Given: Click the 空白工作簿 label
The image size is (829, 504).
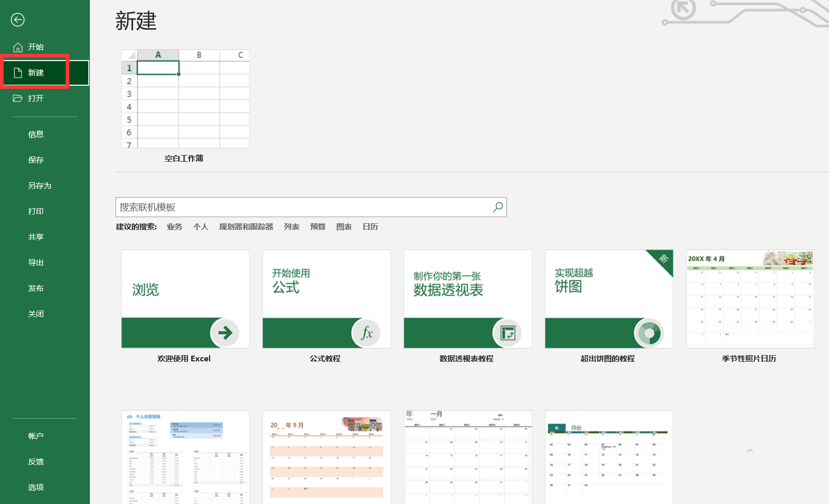Looking at the screenshot, I should (184, 158).
